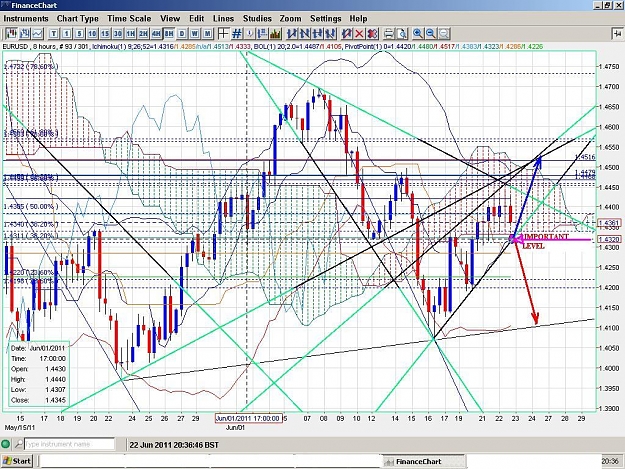Click the pin icon at toolbar right
The image size is (625, 469).
(616, 33)
